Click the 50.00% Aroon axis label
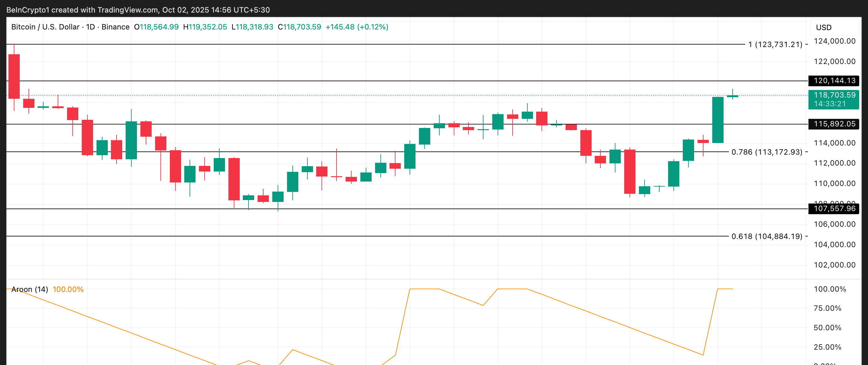Image resolution: width=868 pixels, height=365 pixels. (x=827, y=328)
